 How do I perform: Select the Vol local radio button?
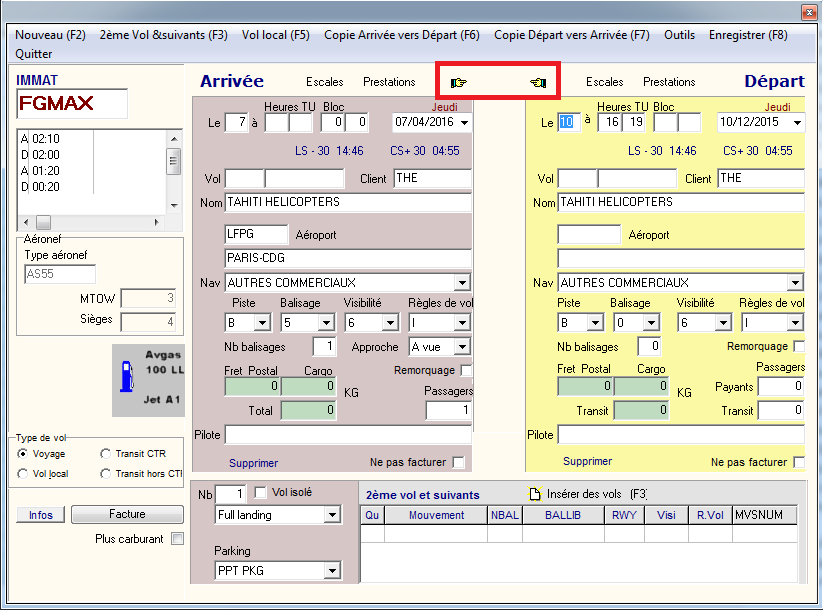tap(23, 474)
